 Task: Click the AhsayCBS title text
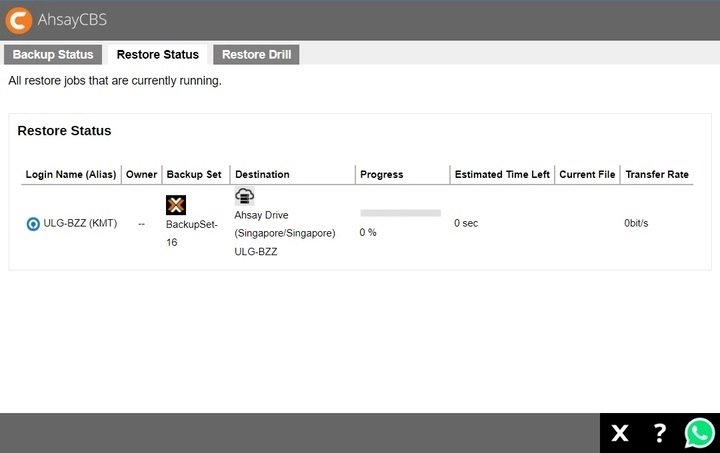(72, 20)
